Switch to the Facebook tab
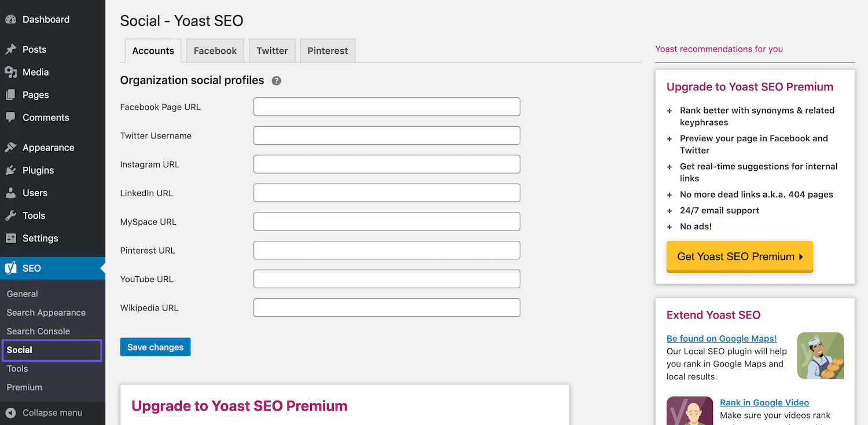The height and width of the screenshot is (425, 868). 215,50
